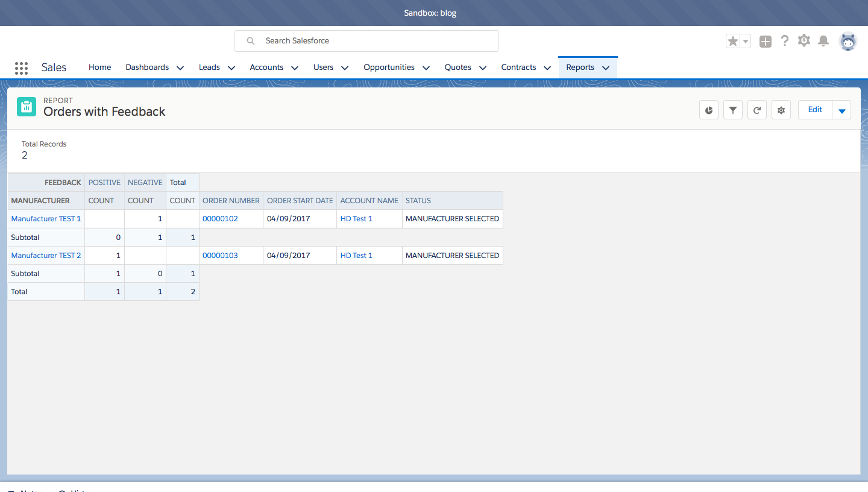
Task: Click the Favorites star icon
Action: (733, 41)
